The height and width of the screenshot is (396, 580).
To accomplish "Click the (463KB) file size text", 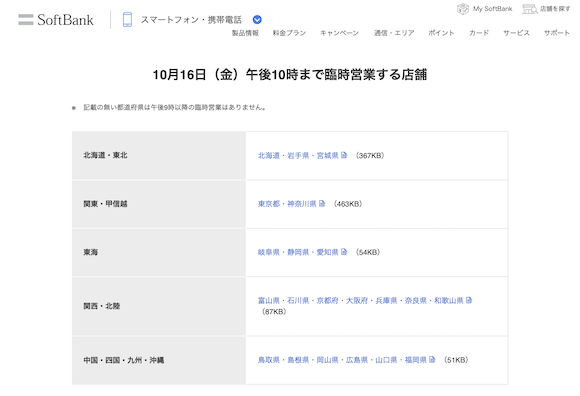I will coord(348,204).
